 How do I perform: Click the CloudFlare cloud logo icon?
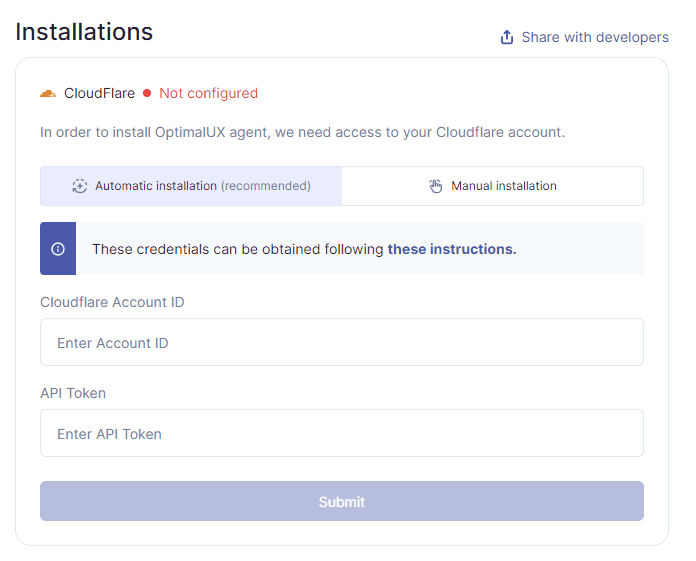click(x=48, y=94)
